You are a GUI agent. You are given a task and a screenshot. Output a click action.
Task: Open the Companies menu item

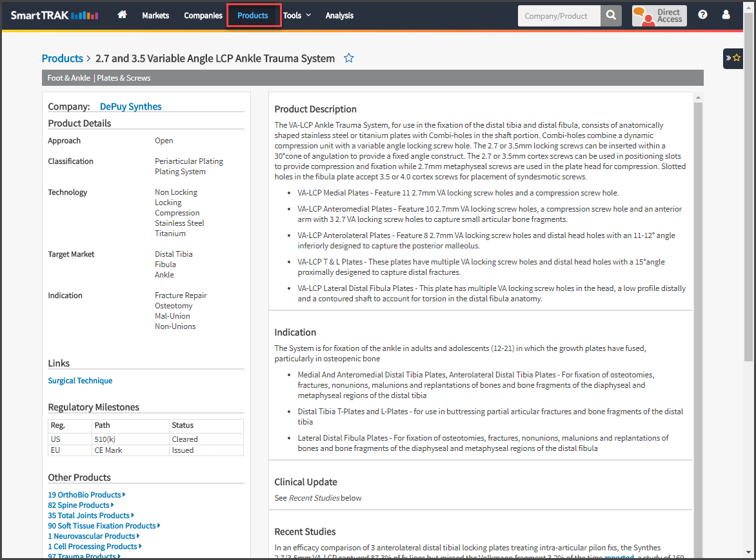tap(203, 15)
